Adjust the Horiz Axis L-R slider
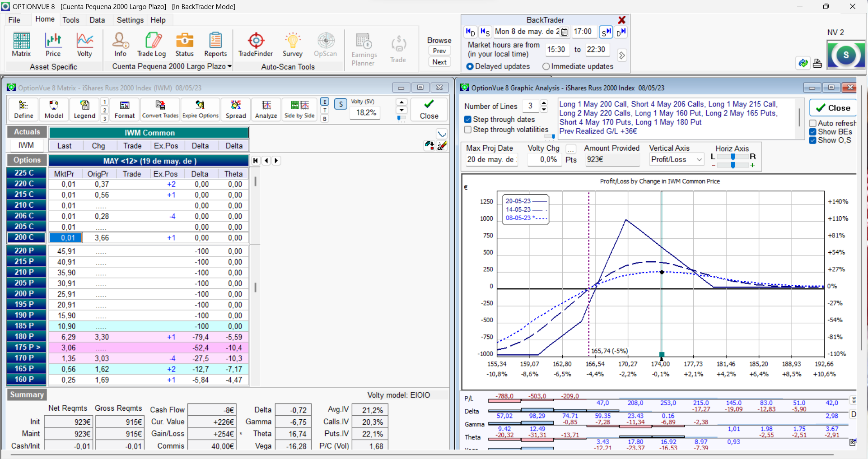The height and width of the screenshot is (459, 868). [x=733, y=157]
